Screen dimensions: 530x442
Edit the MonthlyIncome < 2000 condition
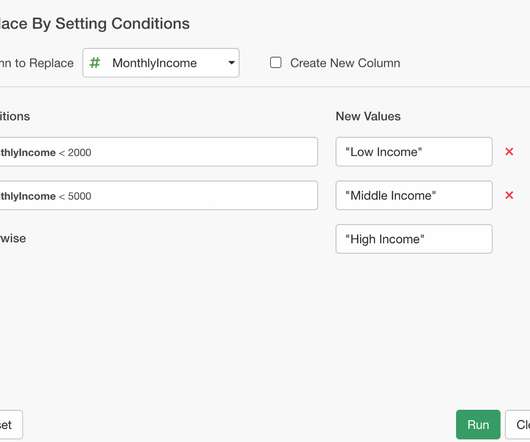[x=158, y=152]
